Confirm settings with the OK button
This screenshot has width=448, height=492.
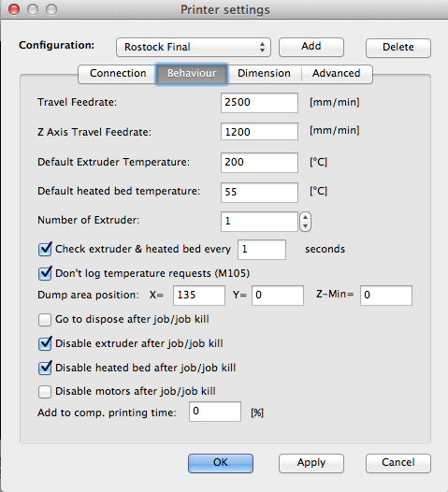coord(221,463)
